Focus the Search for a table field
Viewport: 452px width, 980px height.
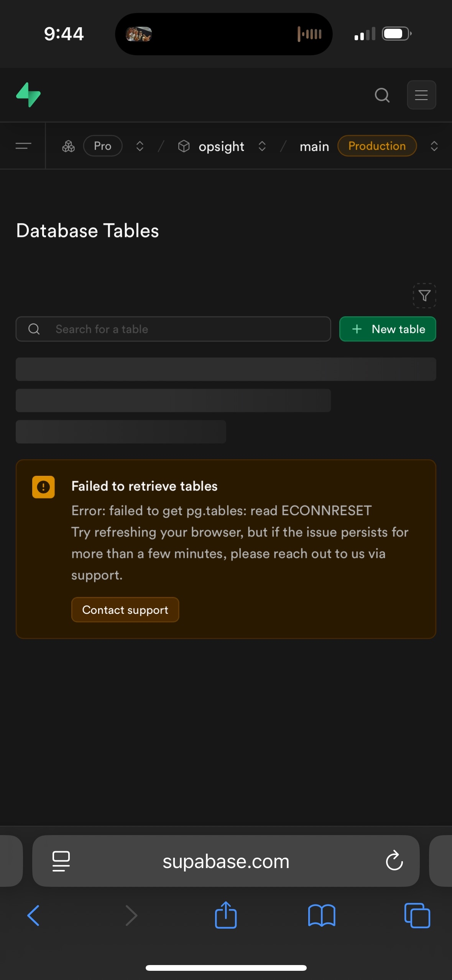[173, 329]
